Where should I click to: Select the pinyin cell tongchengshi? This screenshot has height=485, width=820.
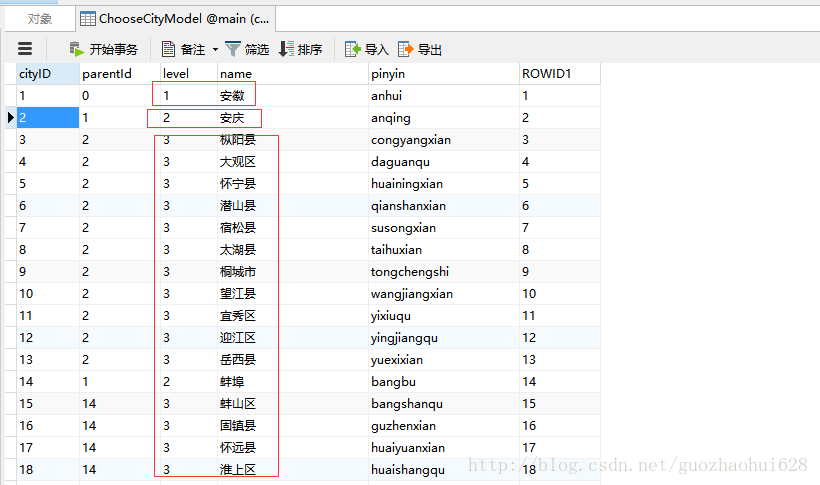[444, 272]
